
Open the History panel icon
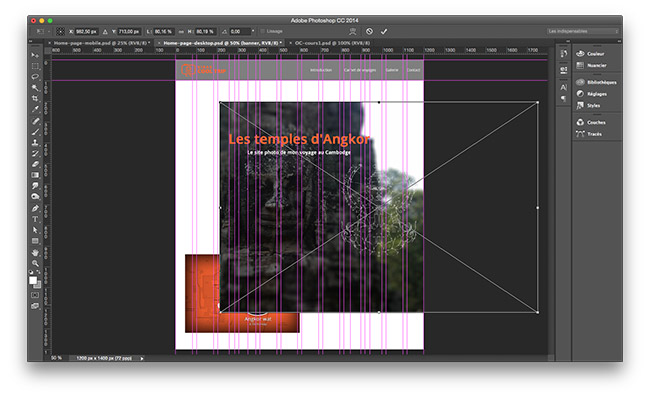[x=563, y=53]
